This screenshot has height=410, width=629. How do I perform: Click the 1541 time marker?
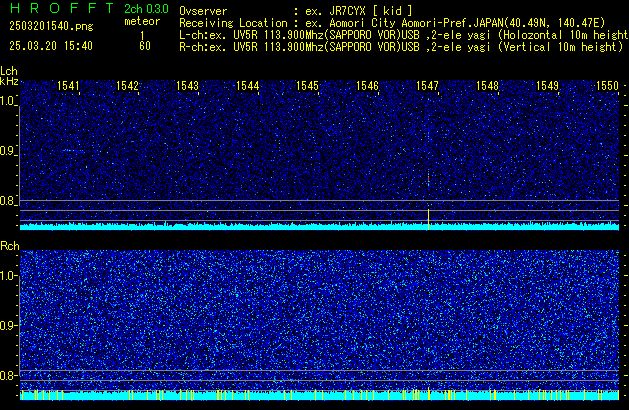68,86
